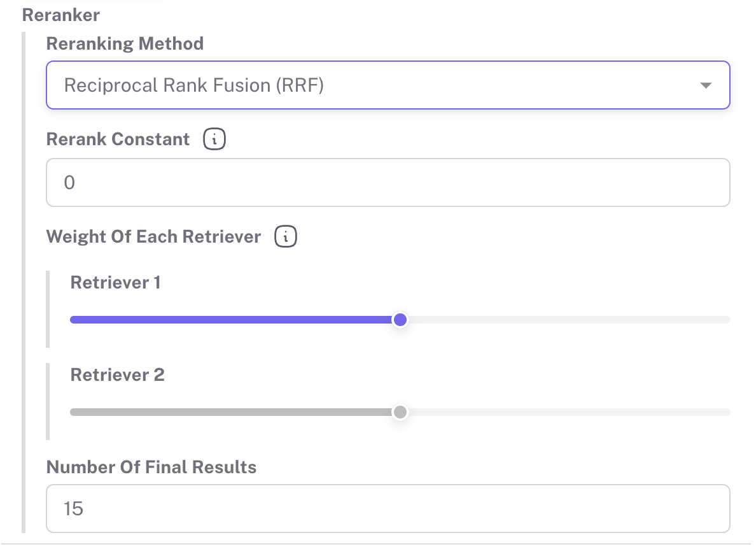Click the unfilled right part of Retriever 1 track
756x549 pixels.
coord(566,320)
